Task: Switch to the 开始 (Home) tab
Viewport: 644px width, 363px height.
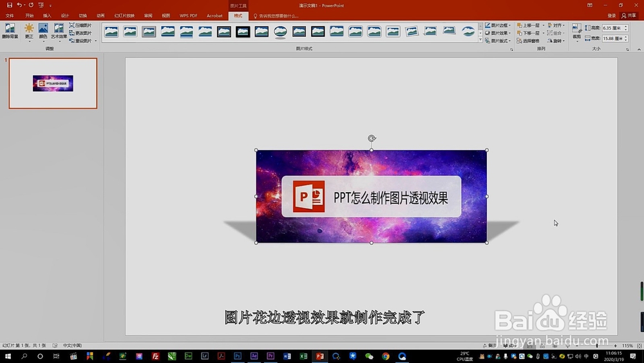Action: (29, 15)
